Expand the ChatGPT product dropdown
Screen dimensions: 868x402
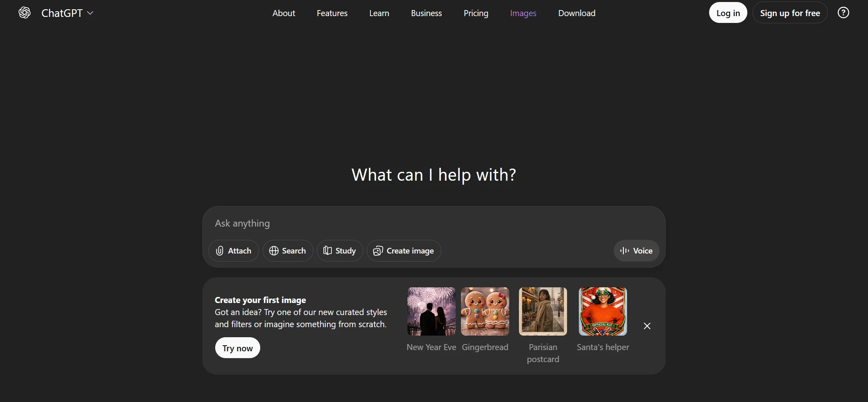[x=91, y=12]
